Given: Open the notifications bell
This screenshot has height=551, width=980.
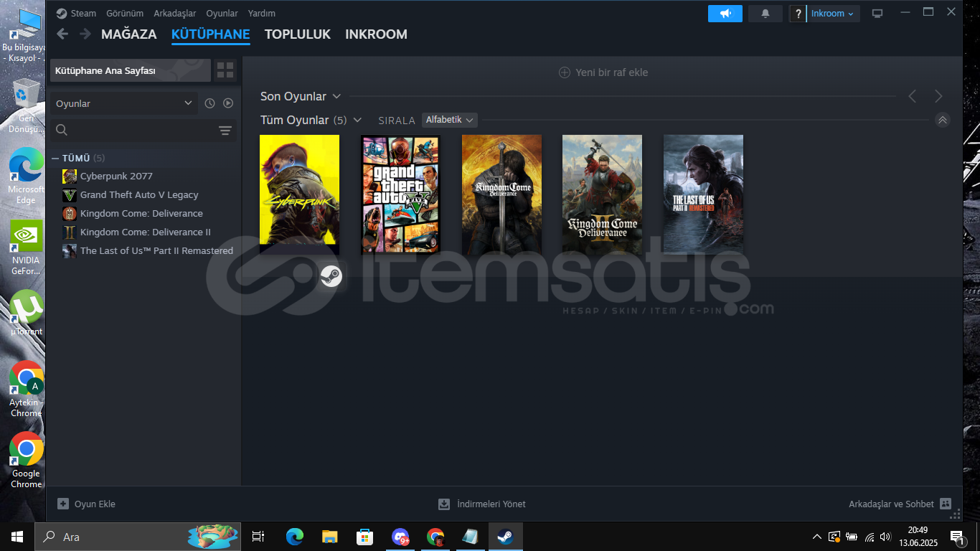Looking at the screenshot, I should pos(765,14).
